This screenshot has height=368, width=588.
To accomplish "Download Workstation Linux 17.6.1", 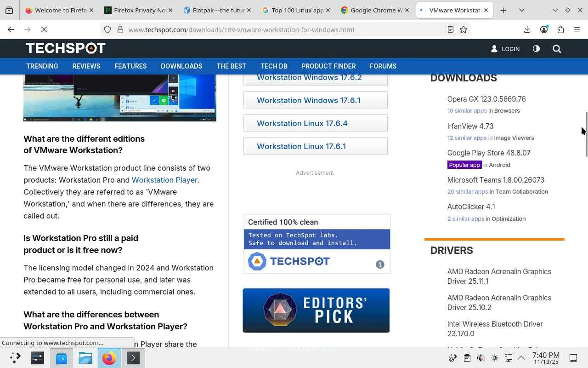I will point(316,146).
